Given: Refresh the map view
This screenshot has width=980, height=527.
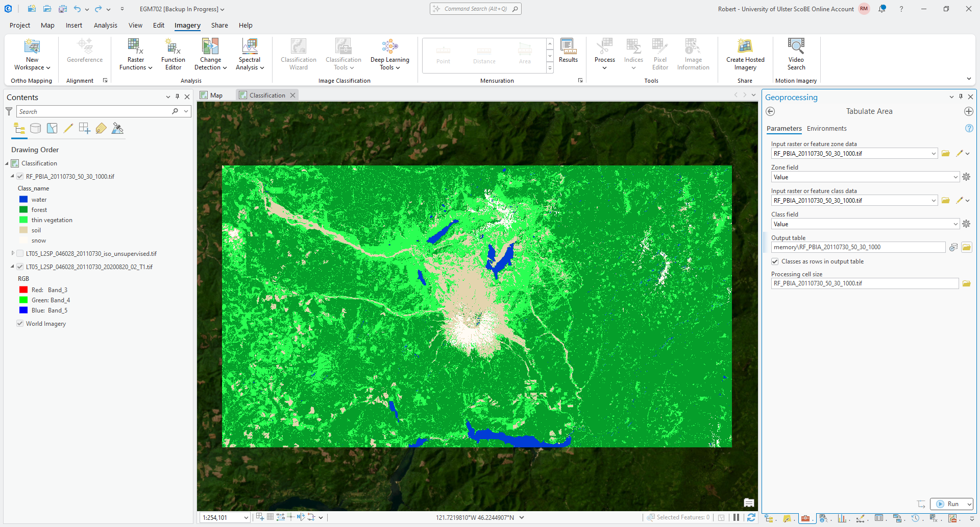Looking at the screenshot, I should pyautogui.click(x=751, y=517).
